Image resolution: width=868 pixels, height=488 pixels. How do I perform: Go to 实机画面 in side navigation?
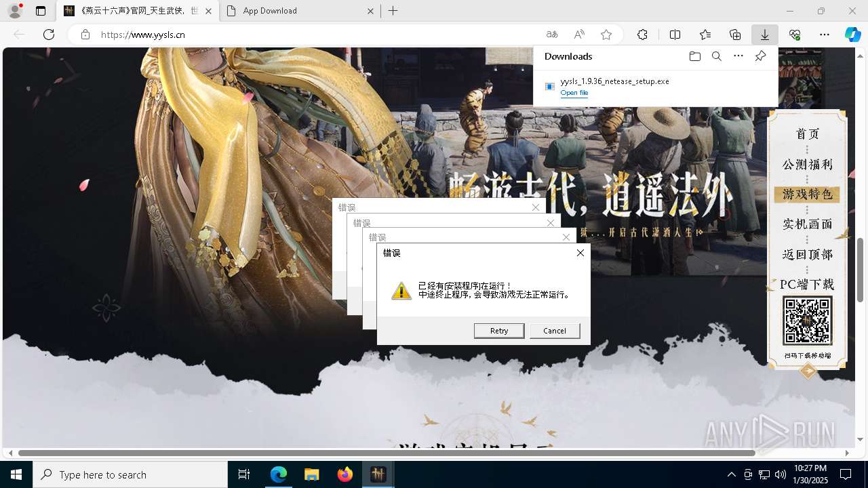(x=807, y=224)
